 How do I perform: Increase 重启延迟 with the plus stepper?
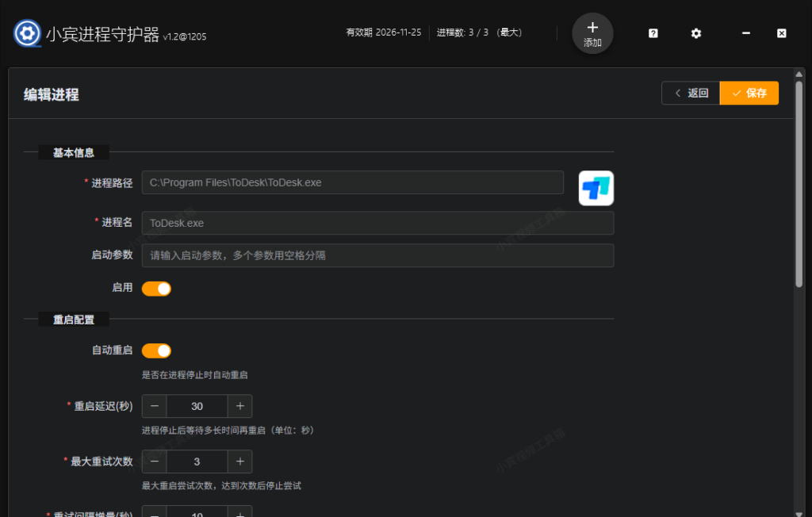[x=239, y=406]
